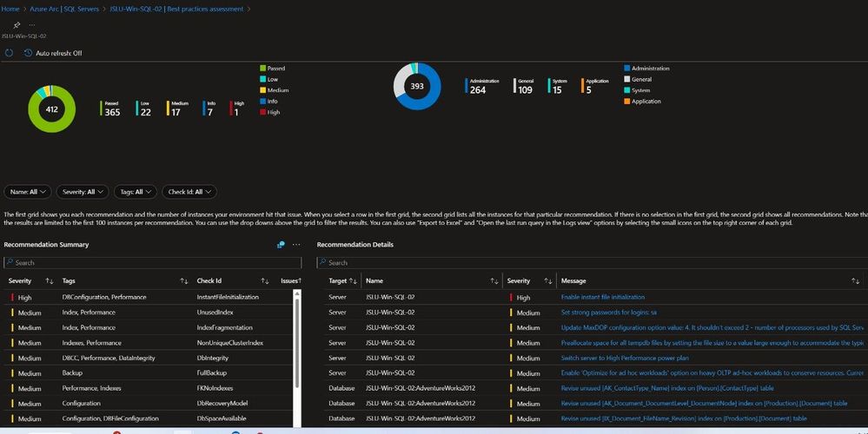Open the Tags: All filter dropdown
This screenshot has height=434, width=868.
pyautogui.click(x=136, y=192)
